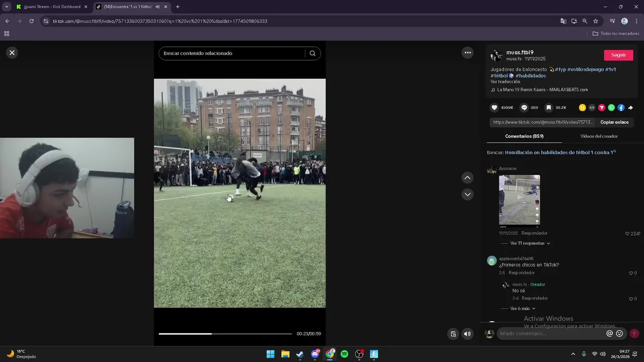Mute the TikTok tab via its speaker icon

click(157, 7)
